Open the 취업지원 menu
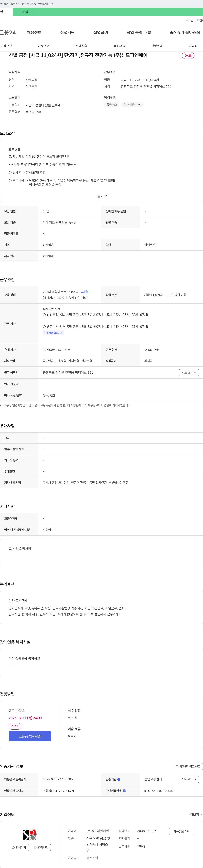 click(67, 32)
